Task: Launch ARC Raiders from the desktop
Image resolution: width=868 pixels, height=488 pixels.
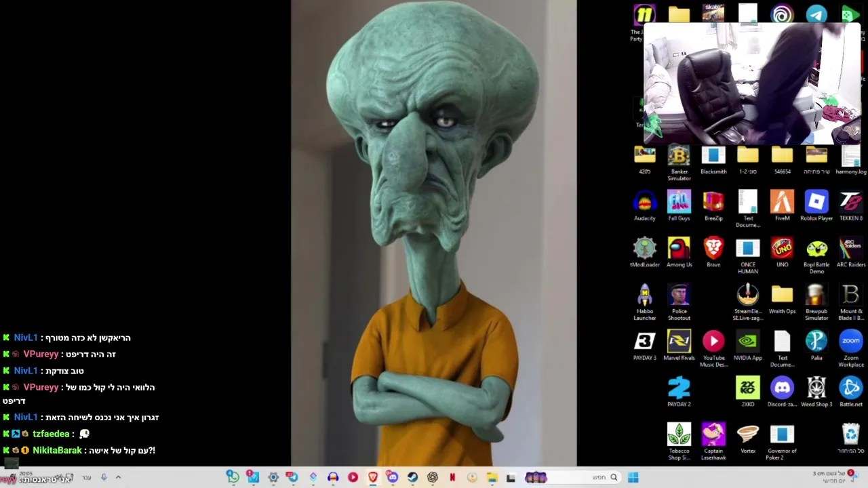Action: point(851,252)
